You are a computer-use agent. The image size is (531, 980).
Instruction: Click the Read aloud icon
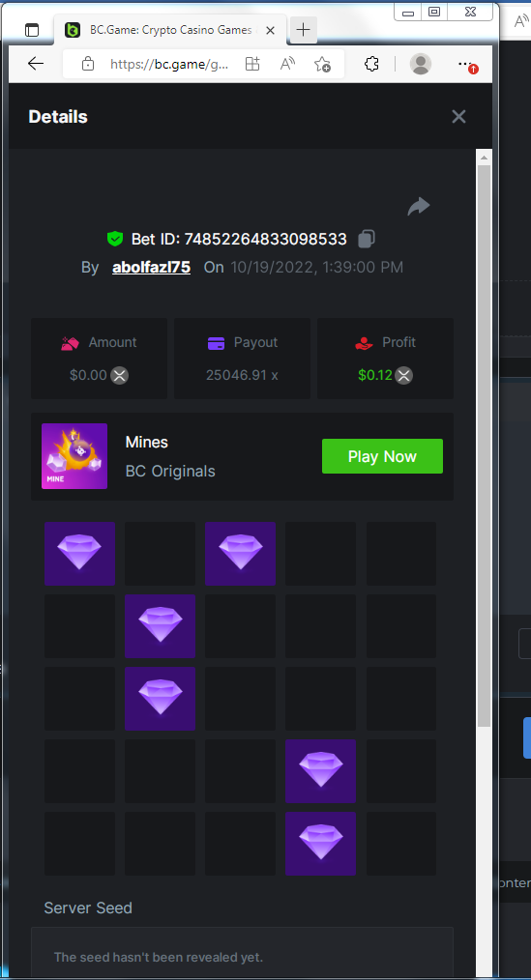pos(287,64)
